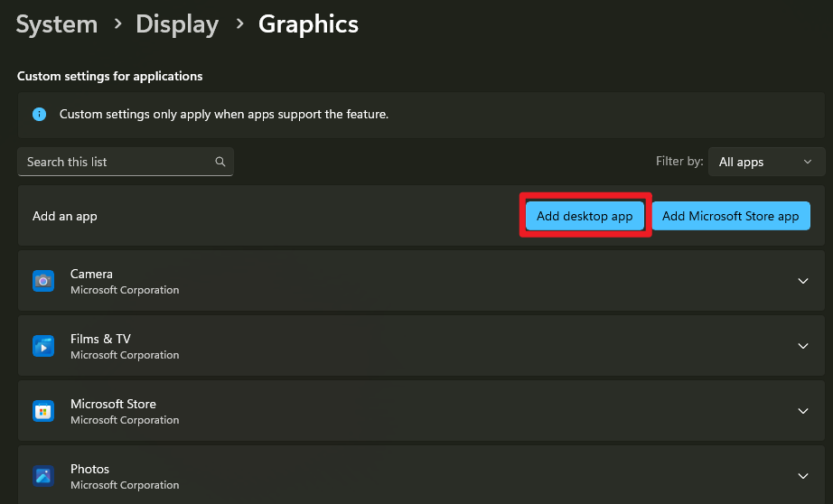The image size is (833, 504).
Task: Focus the Search this list field
Action: pyautogui.click(x=117, y=162)
